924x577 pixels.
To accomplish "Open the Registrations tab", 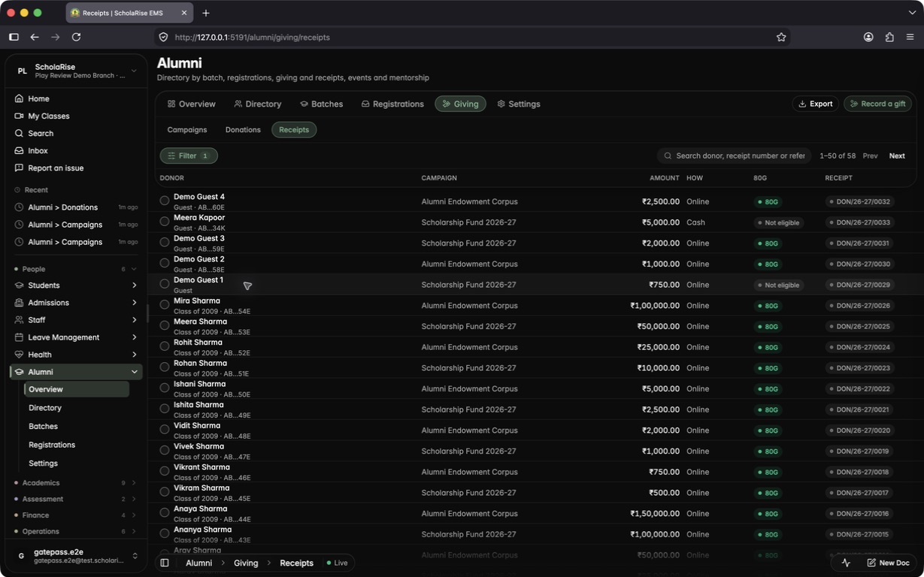I will point(392,104).
